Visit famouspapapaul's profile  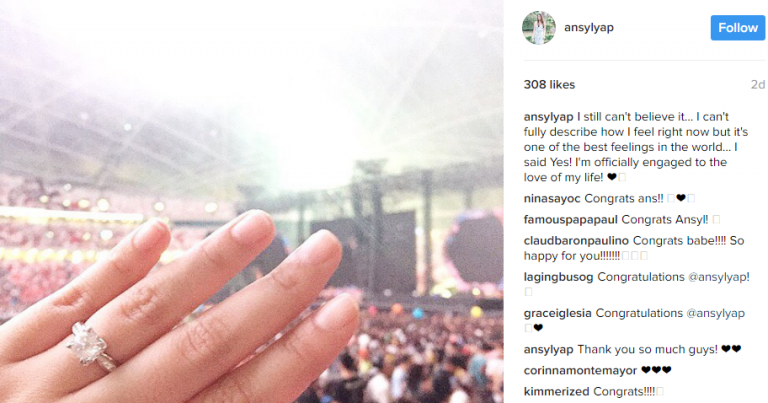[571, 220]
